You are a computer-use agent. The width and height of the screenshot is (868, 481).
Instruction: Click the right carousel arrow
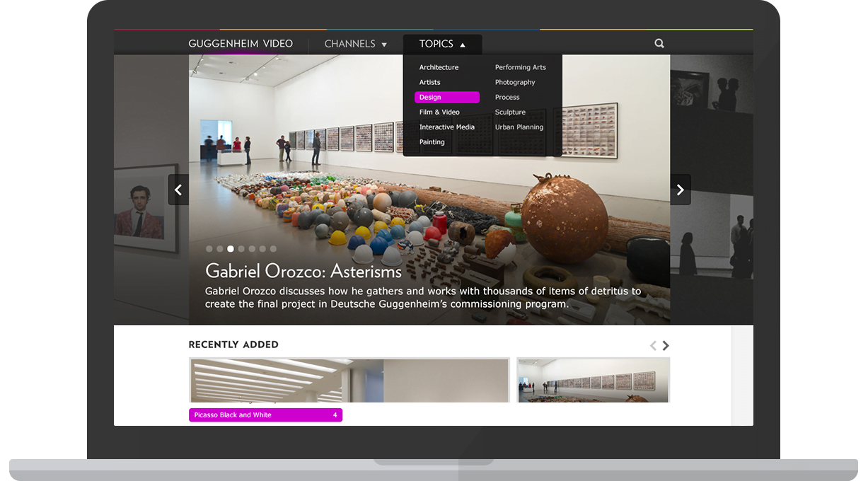(x=680, y=189)
